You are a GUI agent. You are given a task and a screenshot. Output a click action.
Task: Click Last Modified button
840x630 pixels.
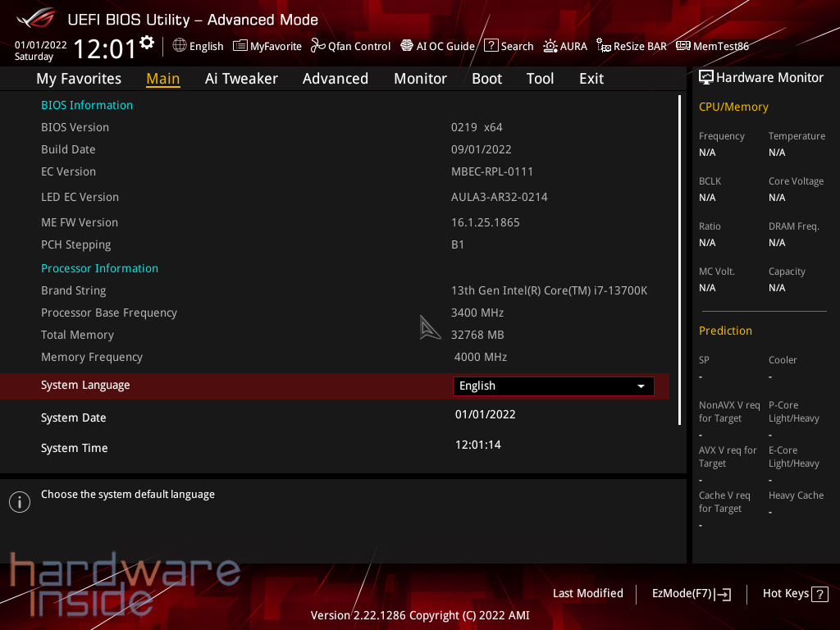[x=588, y=594]
